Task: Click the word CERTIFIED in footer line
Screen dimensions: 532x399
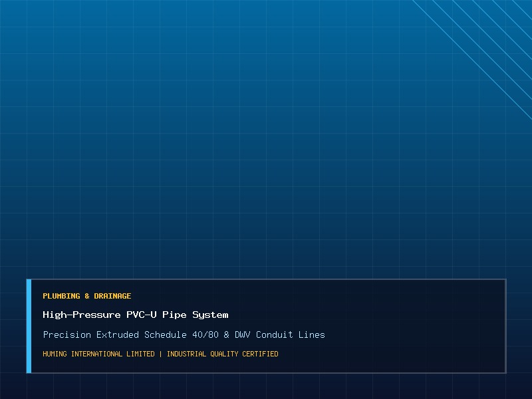Action: [x=260, y=354]
